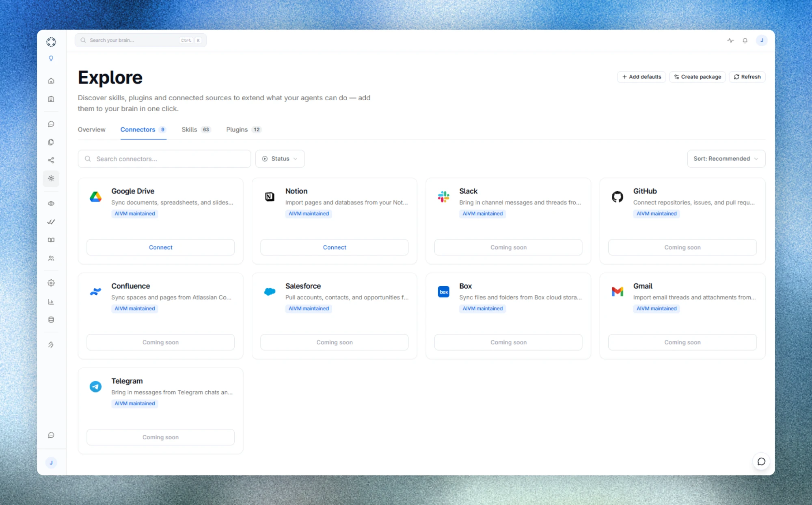Click the eye icon in sidebar

coord(51,204)
